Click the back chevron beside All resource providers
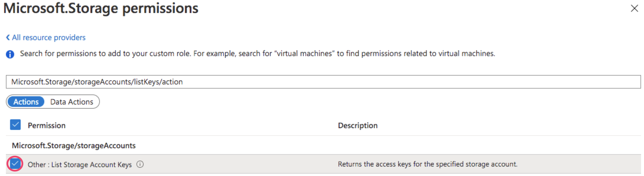 click(8, 38)
